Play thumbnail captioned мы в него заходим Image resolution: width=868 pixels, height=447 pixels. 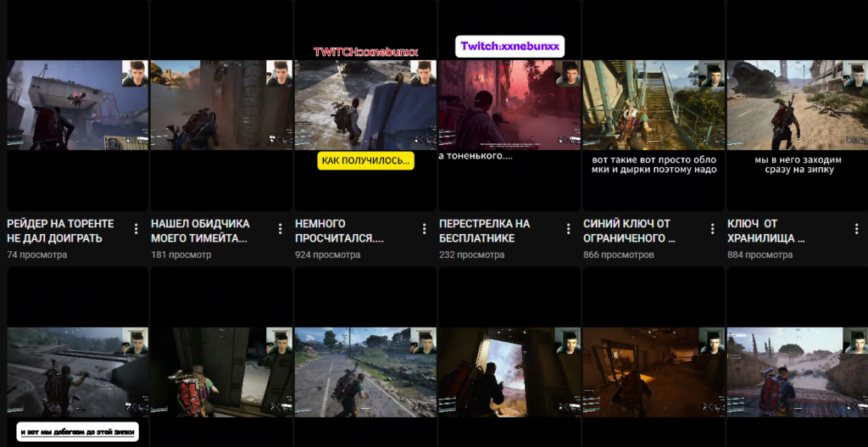(x=797, y=105)
